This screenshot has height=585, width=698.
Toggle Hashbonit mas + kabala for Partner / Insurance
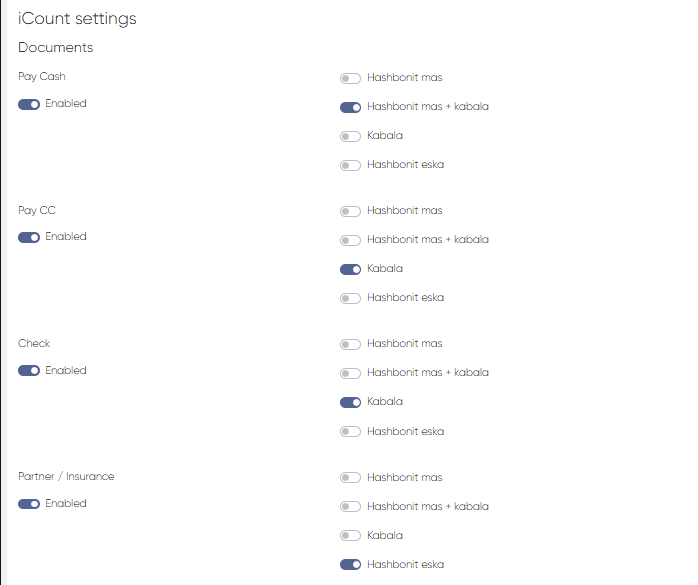pos(350,507)
